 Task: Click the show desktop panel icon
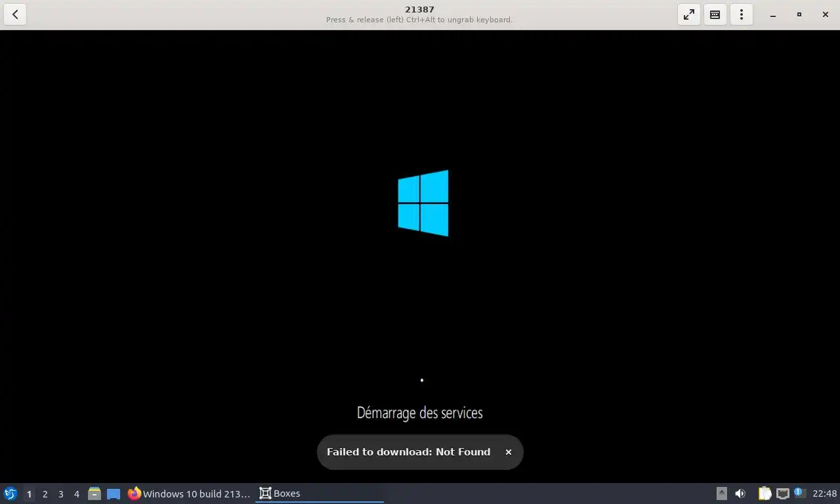coord(114,493)
